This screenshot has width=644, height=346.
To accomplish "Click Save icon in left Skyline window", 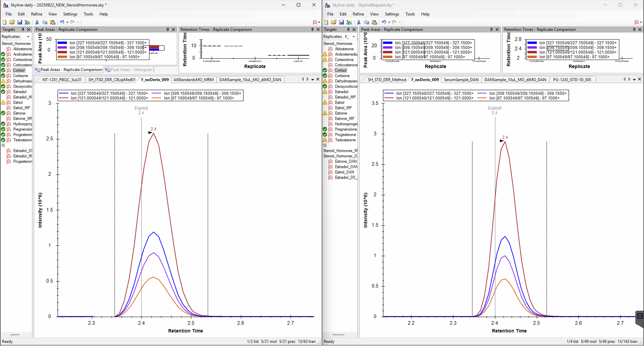I will [x=20, y=22].
